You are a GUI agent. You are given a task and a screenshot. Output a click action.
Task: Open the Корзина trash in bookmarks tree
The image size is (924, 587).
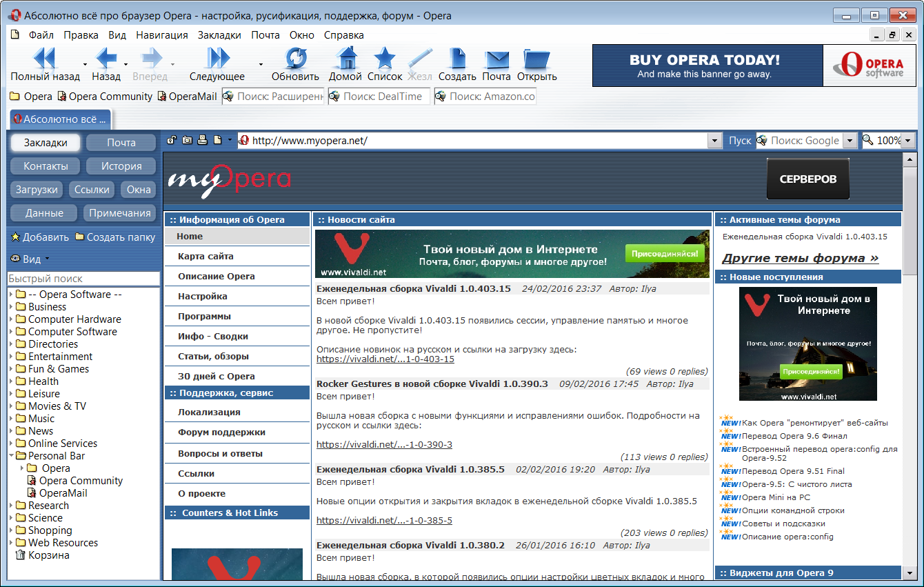pos(42,555)
